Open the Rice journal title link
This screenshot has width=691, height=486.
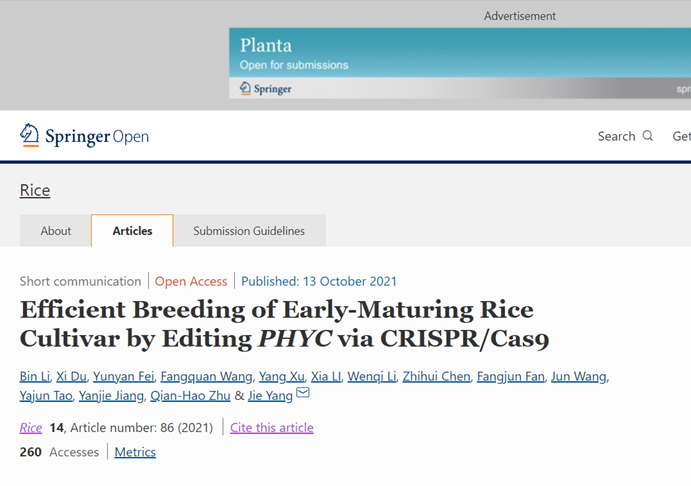pyautogui.click(x=35, y=190)
